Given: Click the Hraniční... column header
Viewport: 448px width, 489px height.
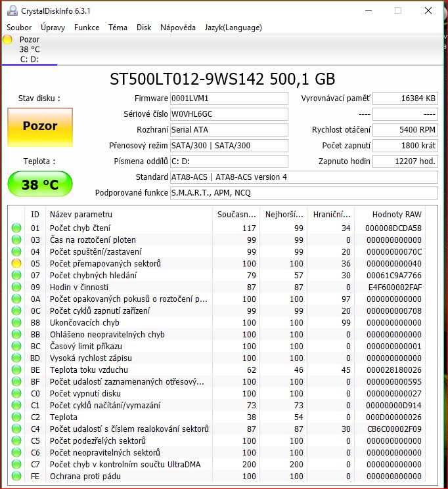Looking at the screenshot, I should [x=331, y=215].
